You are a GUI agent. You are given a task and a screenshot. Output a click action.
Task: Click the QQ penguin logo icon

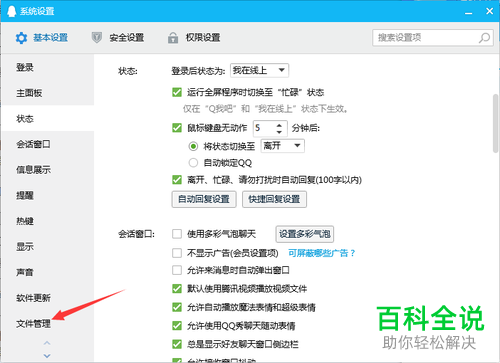[x=11, y=11]
